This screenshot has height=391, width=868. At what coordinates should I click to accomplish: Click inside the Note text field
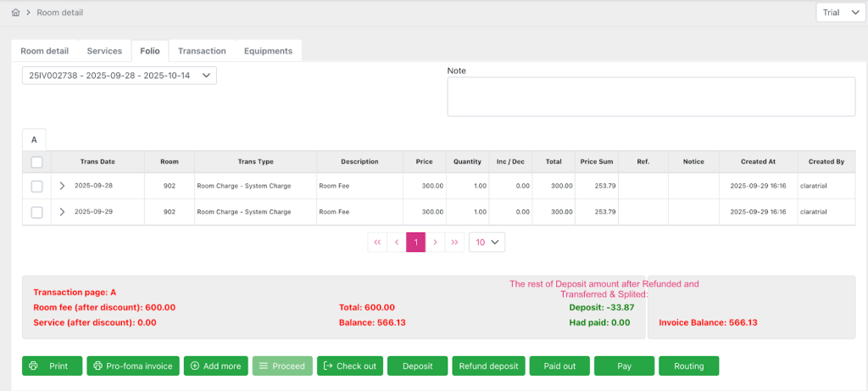[650, 96]
